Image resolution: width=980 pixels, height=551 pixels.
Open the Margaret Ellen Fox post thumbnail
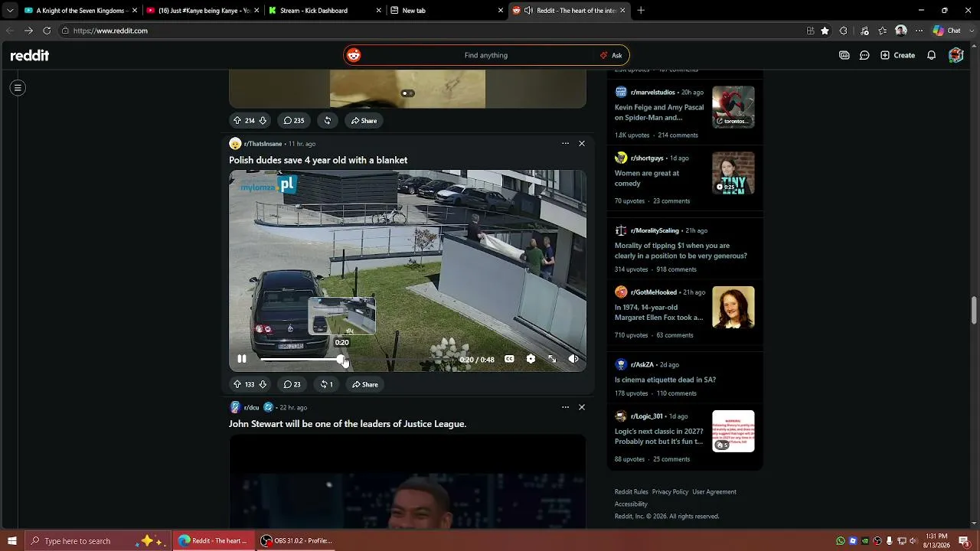tap(733, 307)
